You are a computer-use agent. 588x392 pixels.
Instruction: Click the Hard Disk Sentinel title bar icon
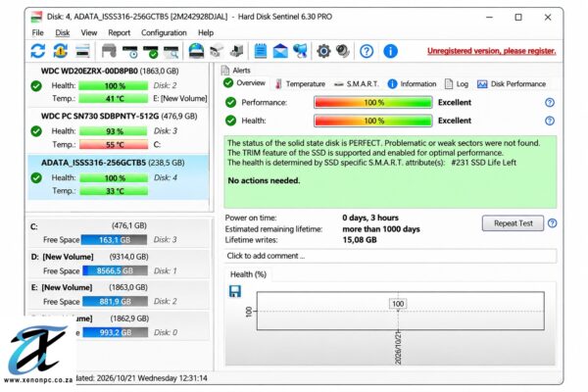[x=36, y=17]
